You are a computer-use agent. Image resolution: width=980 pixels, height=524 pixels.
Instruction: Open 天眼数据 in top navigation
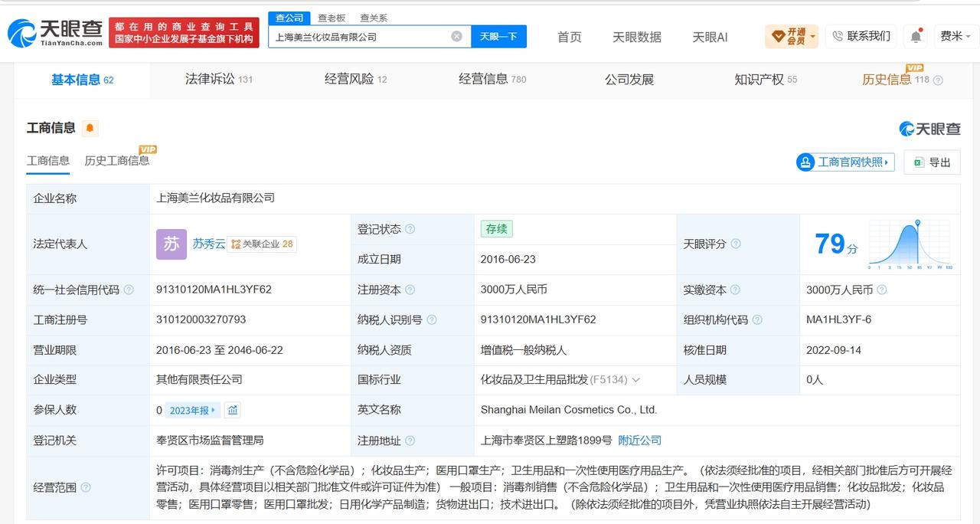(x=637, y=37)
